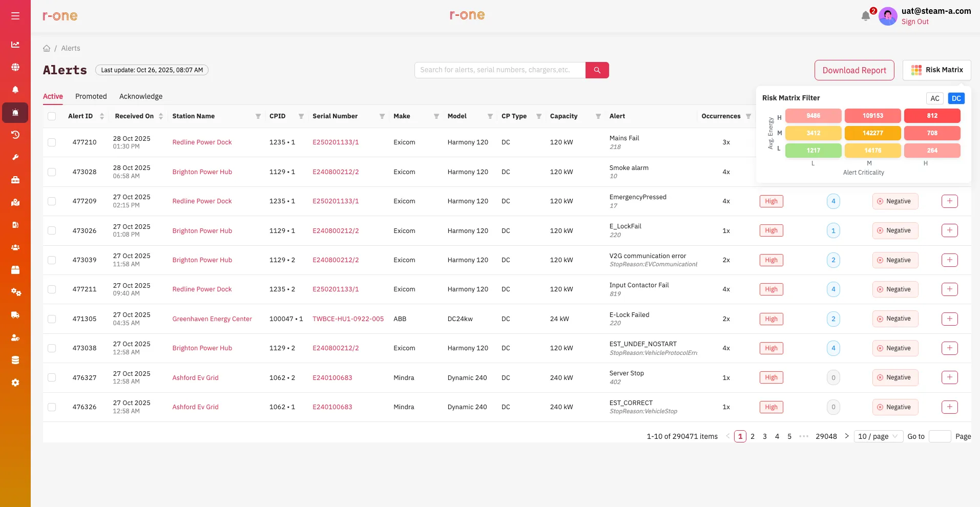
Task: Select checkbox for alert 477210
Action: [x=52, y=142]
